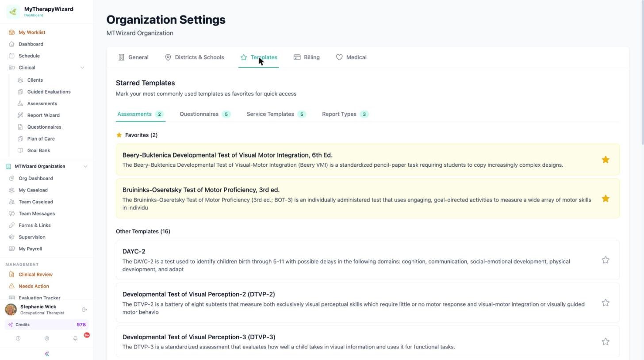This screenshot has width=644, height=360.
Task: Click the Schedule calendar icon
Action: pyautogui.click(x=11, y=56)
